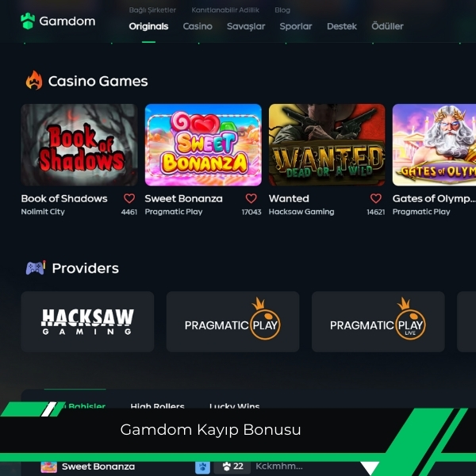Open the Pragmatic Play provider tile
The image size is (476, 476).
coord(232,321)
